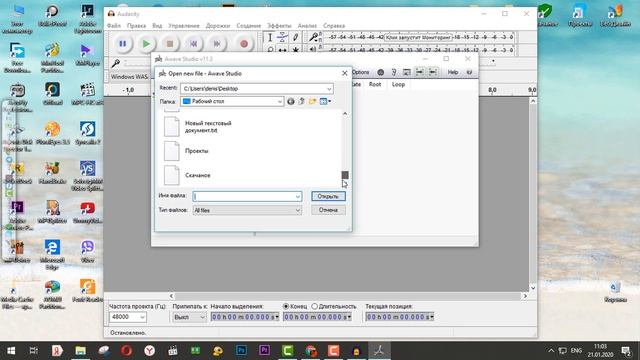Viewport: 640px width, 360px height.
Task: Open the Help menu in Awave Studio
Action: click(453, 72)
